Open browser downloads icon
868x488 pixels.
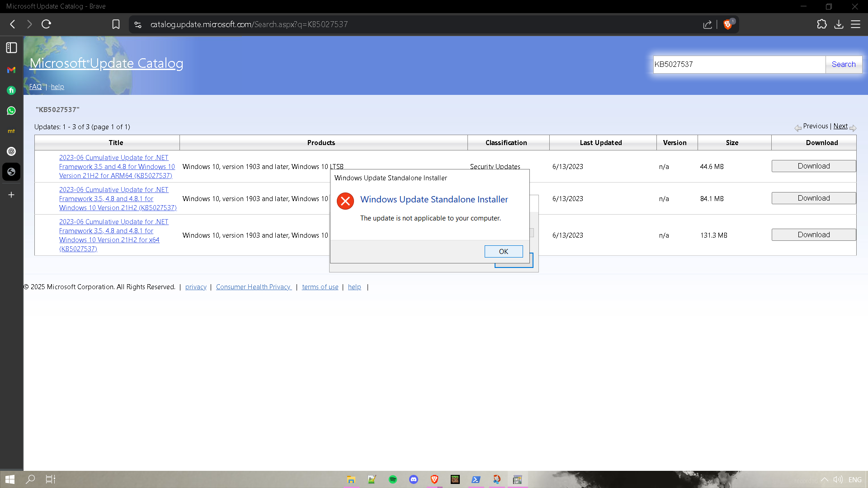839,24
